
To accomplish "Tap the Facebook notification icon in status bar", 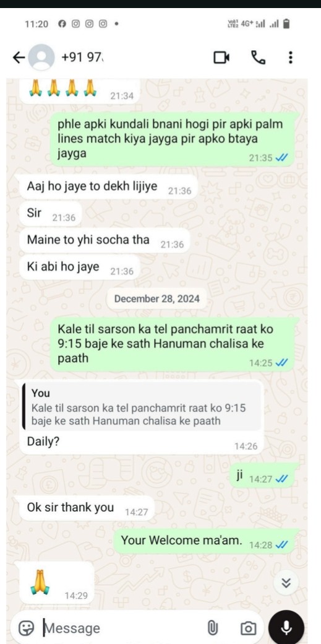I will pyautogui.click(x=62, y=24).
